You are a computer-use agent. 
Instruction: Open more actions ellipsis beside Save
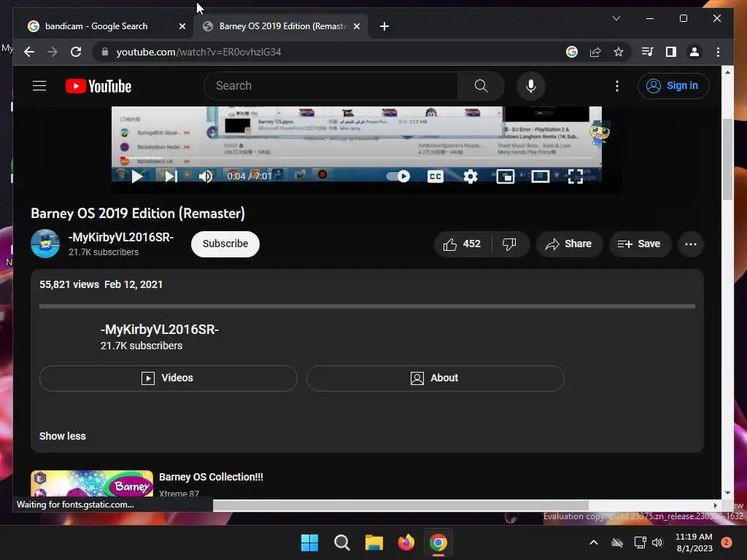pyautogui.click(x=690, y=244)
